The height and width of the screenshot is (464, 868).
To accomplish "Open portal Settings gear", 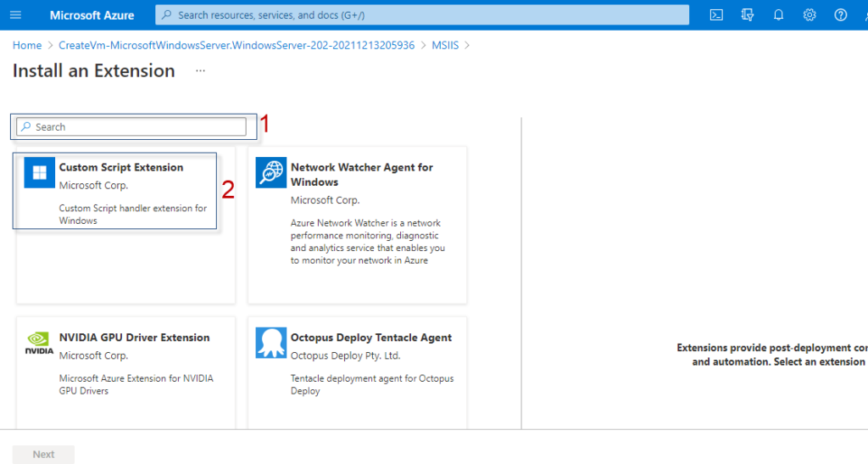I will (810, 15).
